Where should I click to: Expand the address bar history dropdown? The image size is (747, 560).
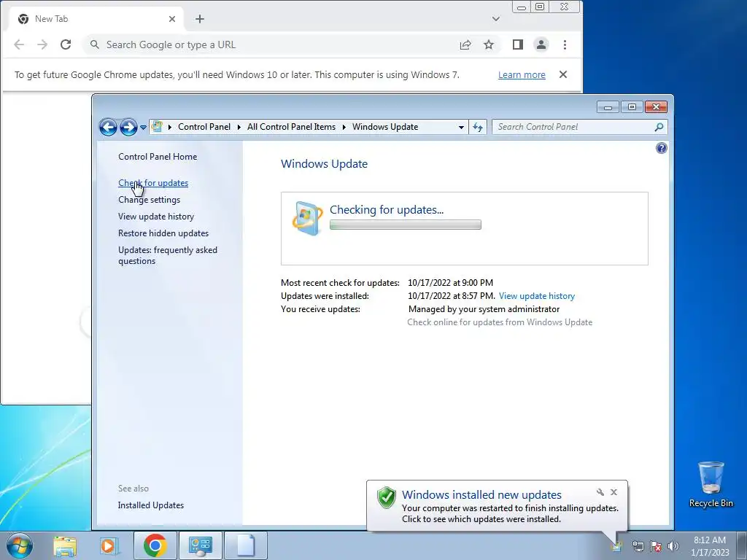tap(461, 127)
